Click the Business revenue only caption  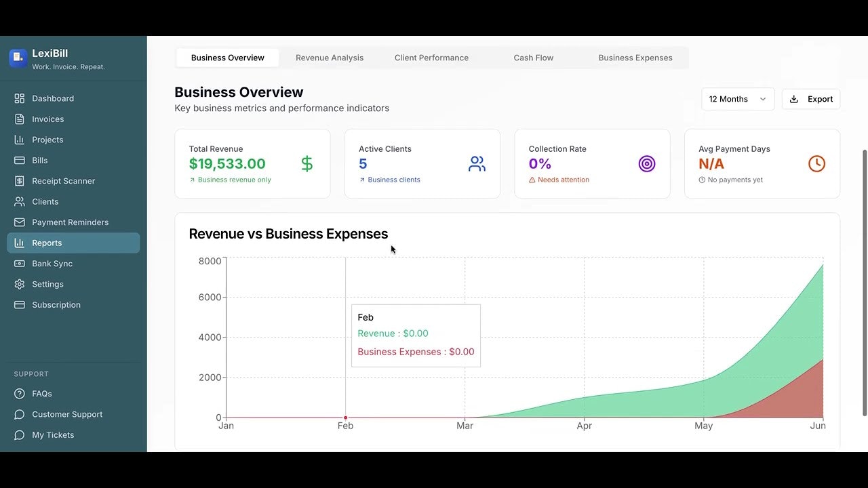(x=234, y=180)
